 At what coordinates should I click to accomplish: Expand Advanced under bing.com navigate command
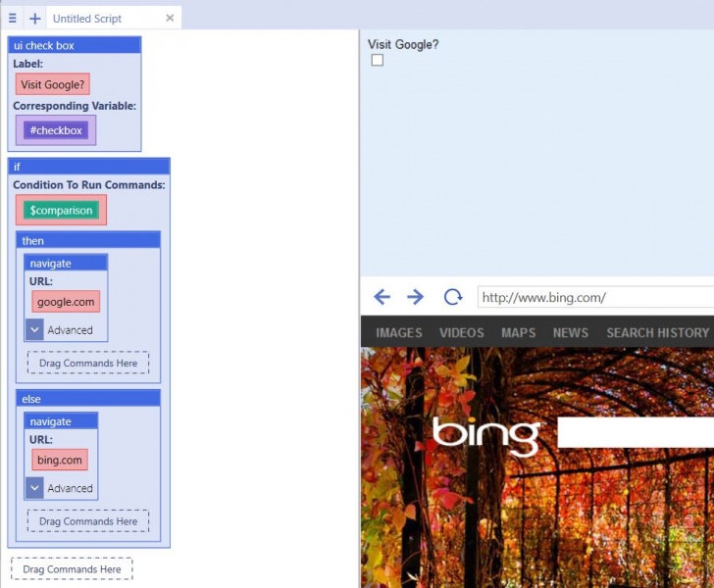(34, 488)
